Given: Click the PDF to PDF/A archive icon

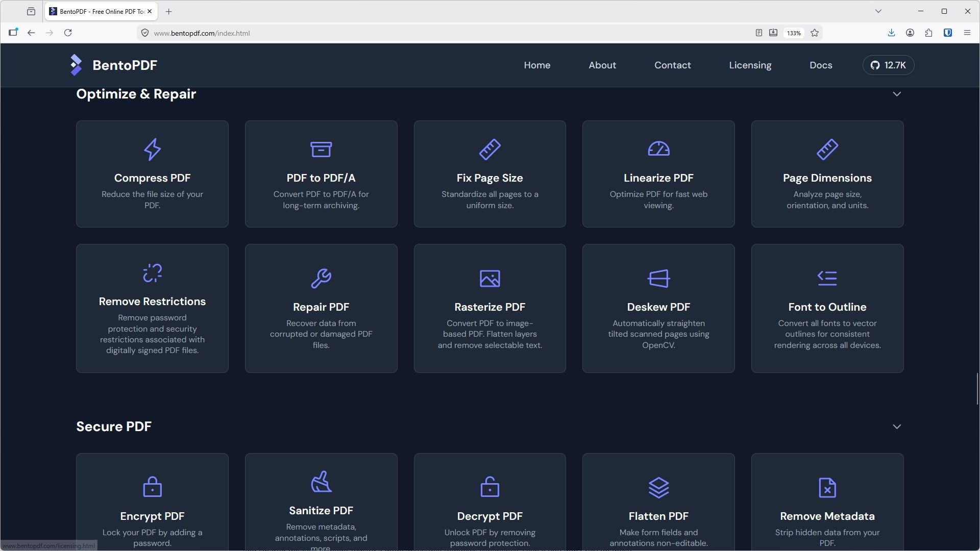Looking at the screenshot, I should coord(321,149).
